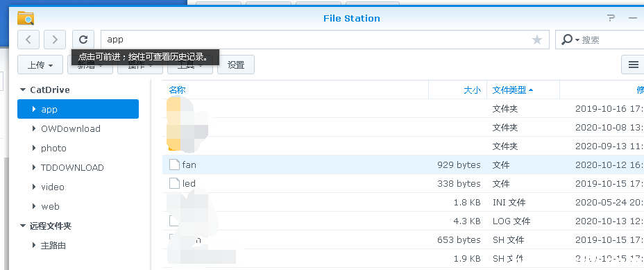
Task: Click the 653 bytes size cell
Action: point(459,239)
